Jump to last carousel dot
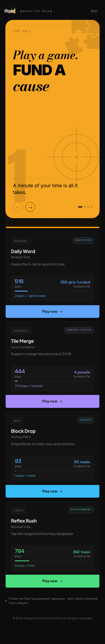This screenshot has height=644, width=105. point(91,207)
